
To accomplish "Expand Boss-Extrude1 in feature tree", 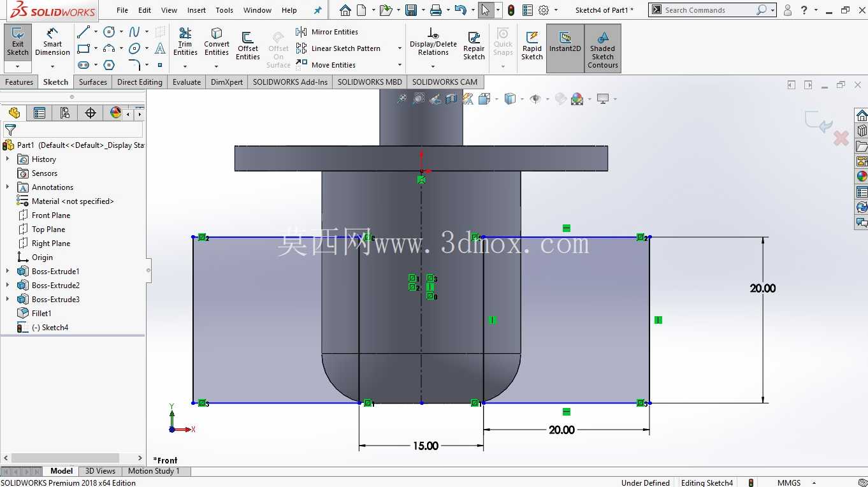I will (8, 272).
